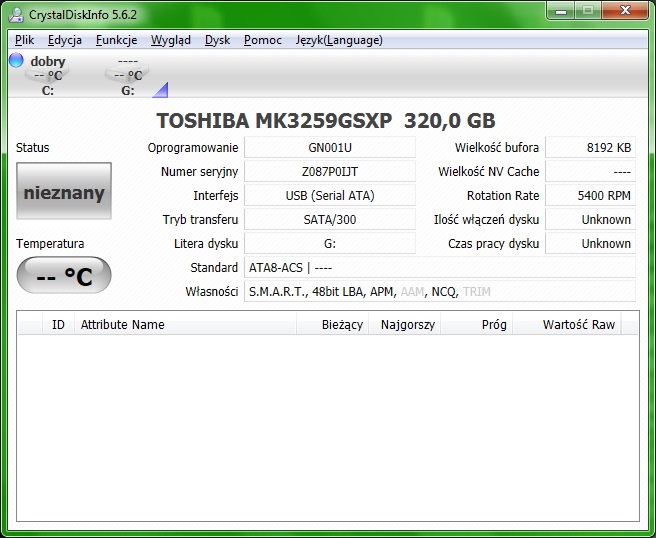Screen dimensions: 656x538
Task: Open the Edycja menu
Action: point(64,40)
